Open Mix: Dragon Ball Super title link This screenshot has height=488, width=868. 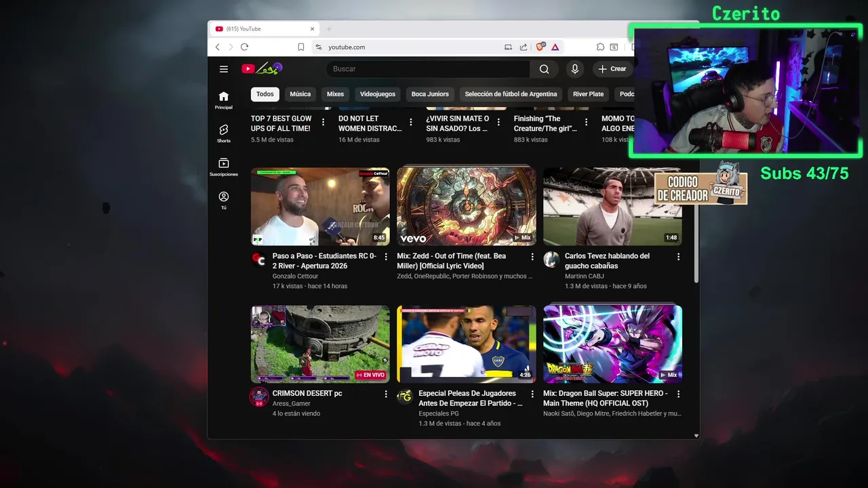pos(606,398)
